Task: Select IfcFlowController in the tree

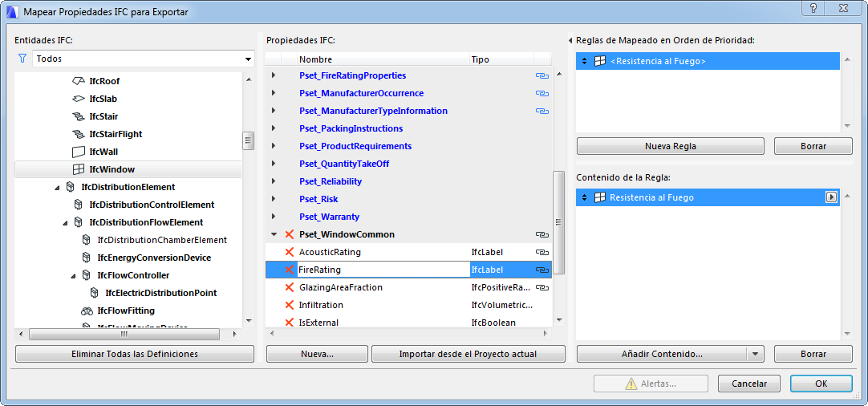Action: 133,275
